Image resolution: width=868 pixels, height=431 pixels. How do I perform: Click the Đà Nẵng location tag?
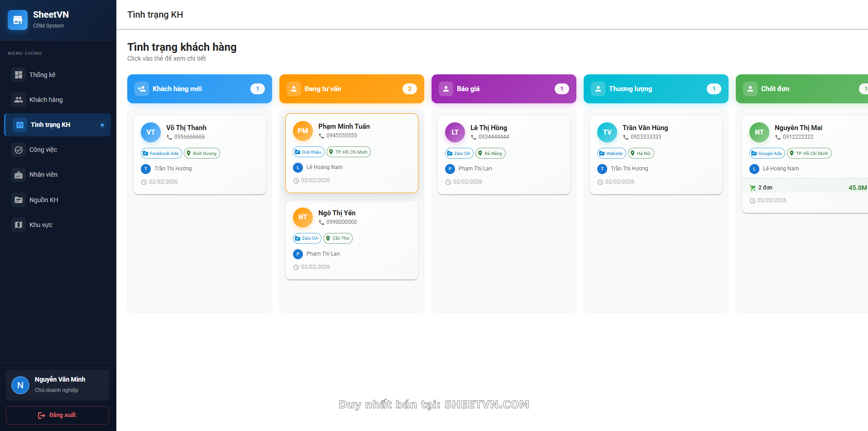(490, 154)
